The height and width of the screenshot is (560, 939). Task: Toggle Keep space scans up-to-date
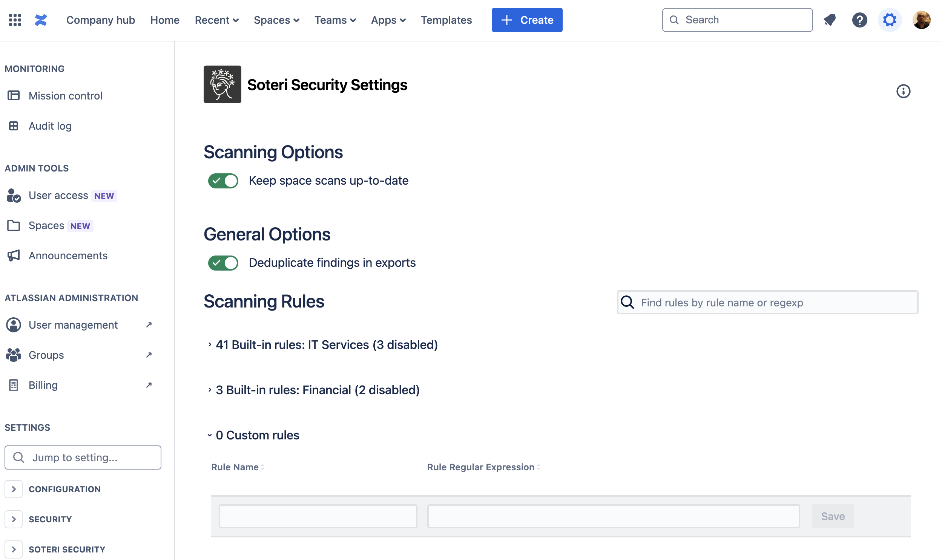pos(223,181)
